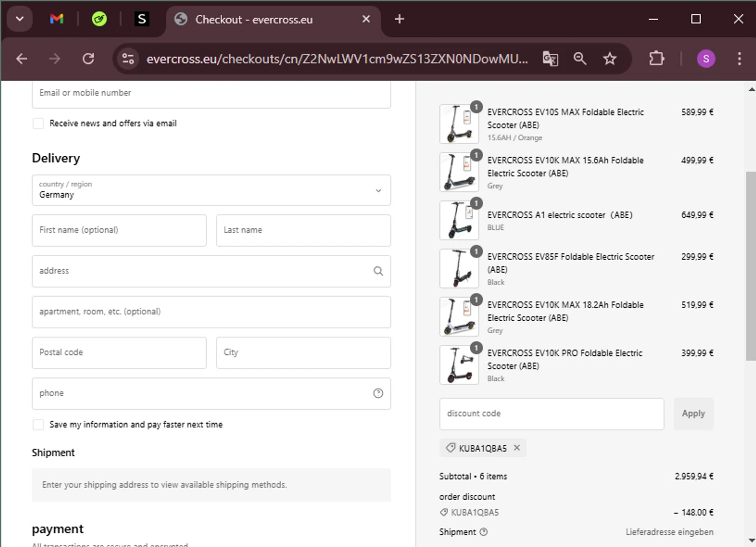Viewport: 756px width, 547px height.
Task: Click the scrollbar down arrow
Action: (751, 540)
